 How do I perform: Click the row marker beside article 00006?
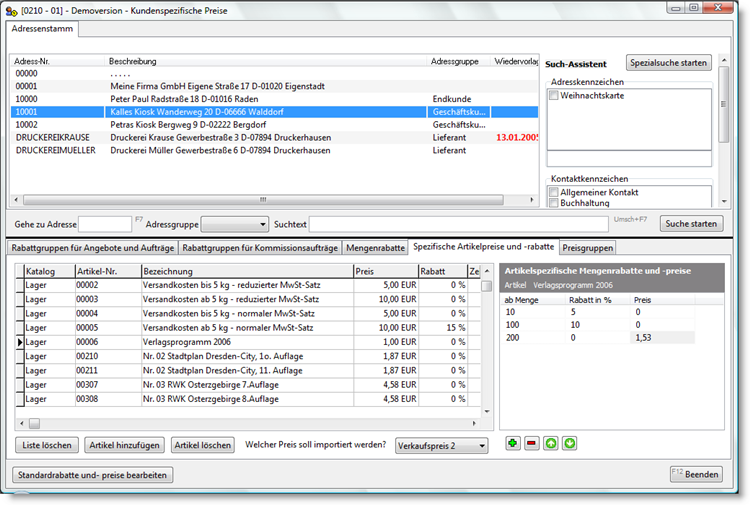[18, 342]
